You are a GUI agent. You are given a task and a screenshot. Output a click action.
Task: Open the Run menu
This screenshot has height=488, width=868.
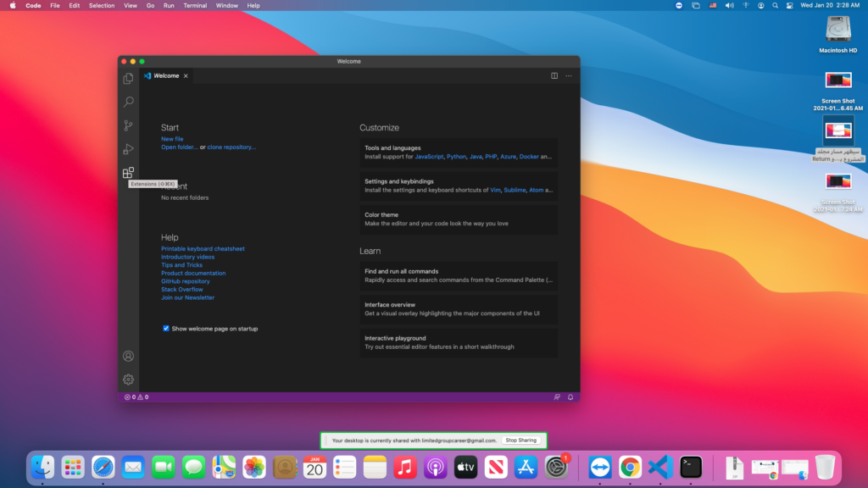[169, 6]
